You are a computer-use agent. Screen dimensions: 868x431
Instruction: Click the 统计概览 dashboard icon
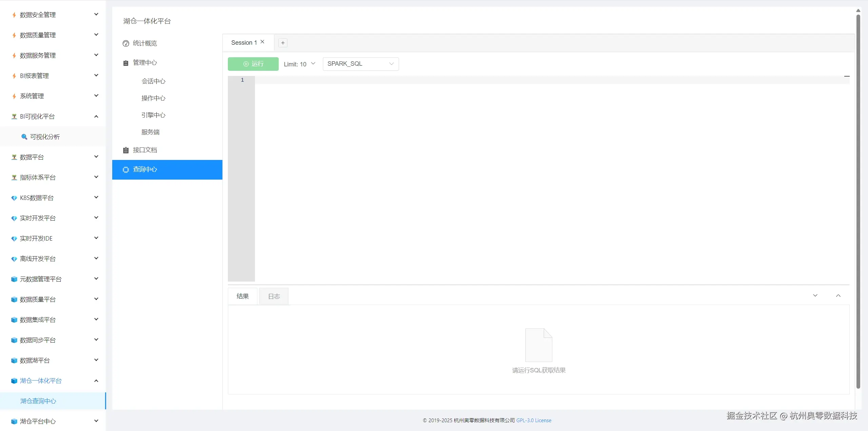(x=126, y=43)
